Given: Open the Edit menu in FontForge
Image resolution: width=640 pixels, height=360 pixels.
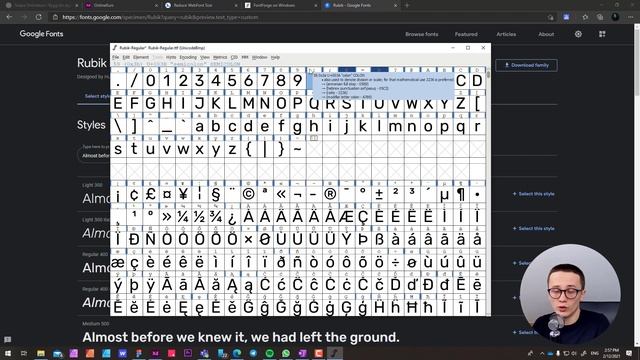Looking at the screenshot, I should (126, 58).
